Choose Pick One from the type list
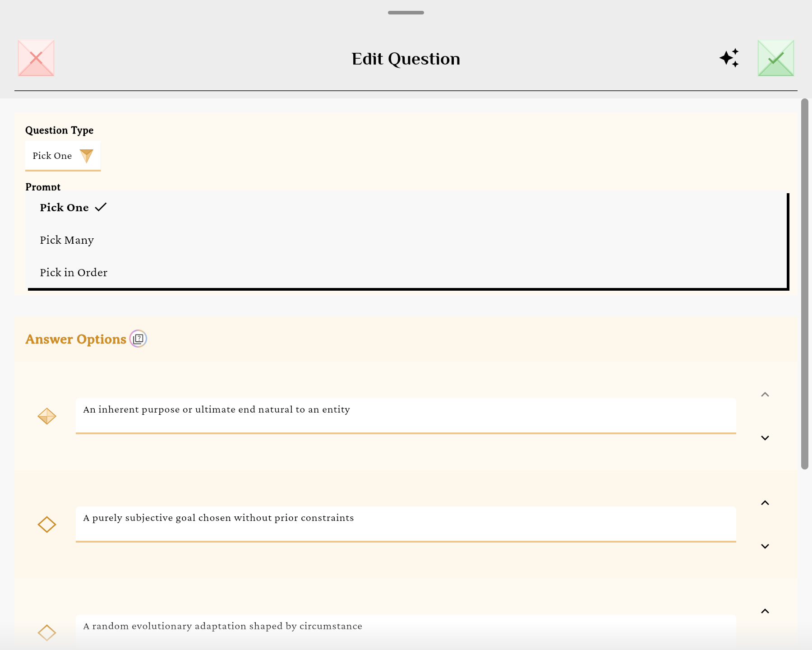Screen dimensions: 812x650 point(406,208)
